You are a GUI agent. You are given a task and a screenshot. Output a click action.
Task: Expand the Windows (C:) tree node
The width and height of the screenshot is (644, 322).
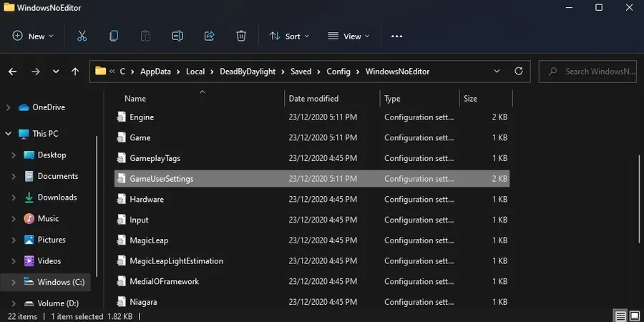click(14, 282)
